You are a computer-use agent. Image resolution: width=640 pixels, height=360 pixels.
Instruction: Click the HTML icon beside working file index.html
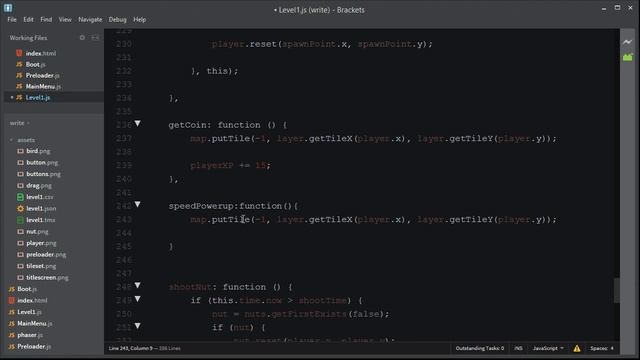point(19,53)
